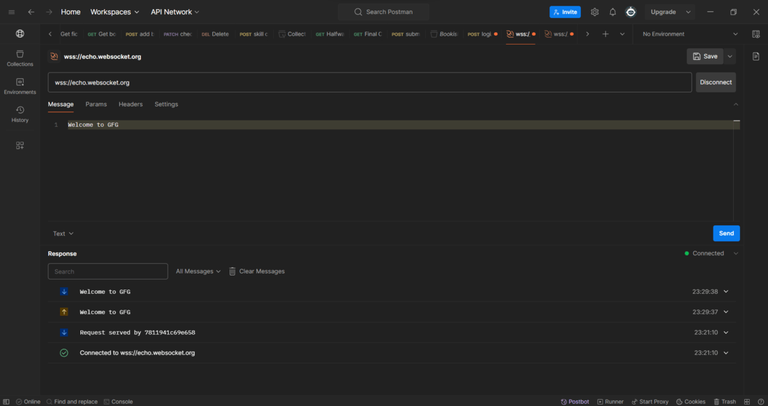Open the documentation icon in right sidebar
The image size is (768, 406).
pos(755,56)
